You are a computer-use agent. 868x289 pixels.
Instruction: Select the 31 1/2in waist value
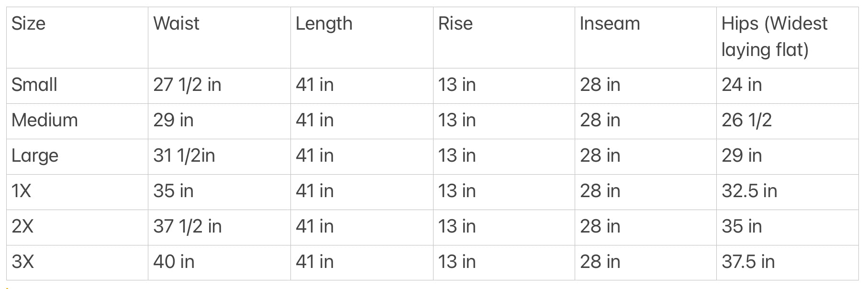click(x=184, y=156)
